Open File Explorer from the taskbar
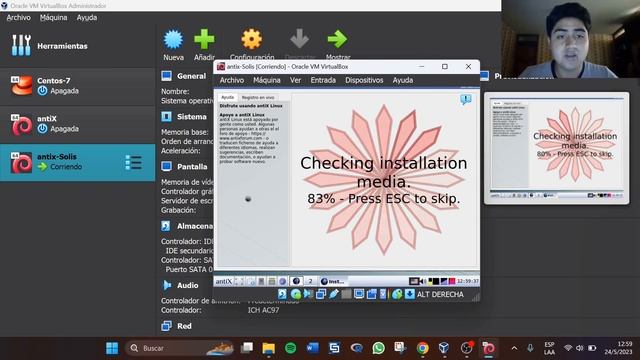Viewport: 640px width, 360px height. click(x=269, y=348)
